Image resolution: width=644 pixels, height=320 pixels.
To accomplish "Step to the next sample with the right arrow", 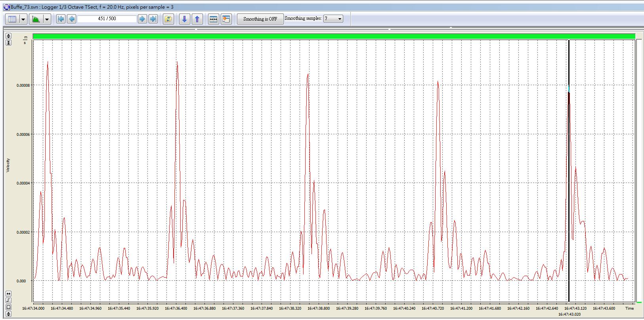I will point(142,19).
